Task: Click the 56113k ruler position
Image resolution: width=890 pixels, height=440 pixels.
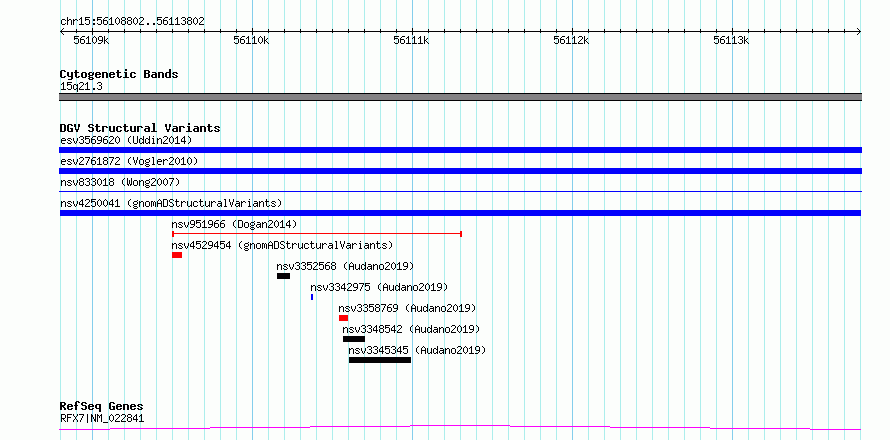Action: click(x=732, y=41)
